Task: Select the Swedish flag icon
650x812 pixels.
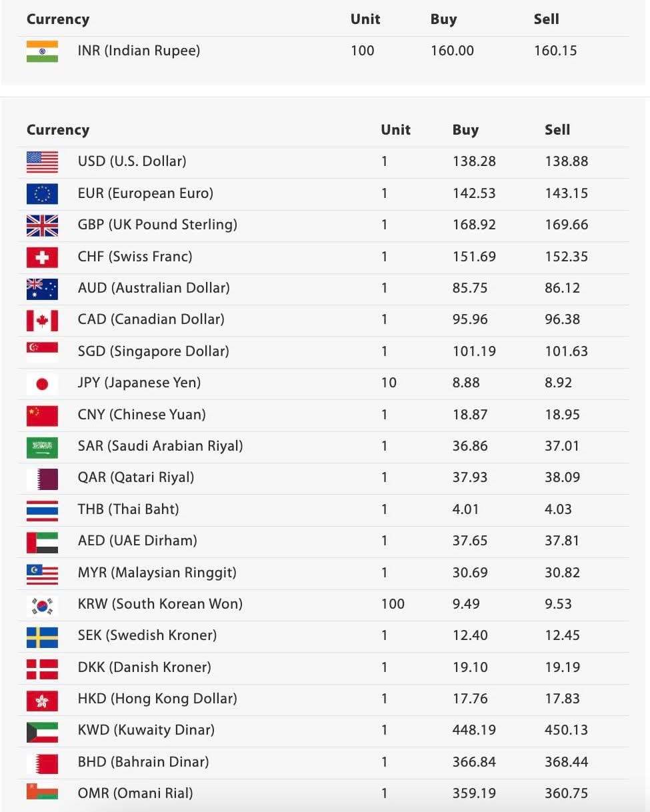Action: click(x=42, y=637)
